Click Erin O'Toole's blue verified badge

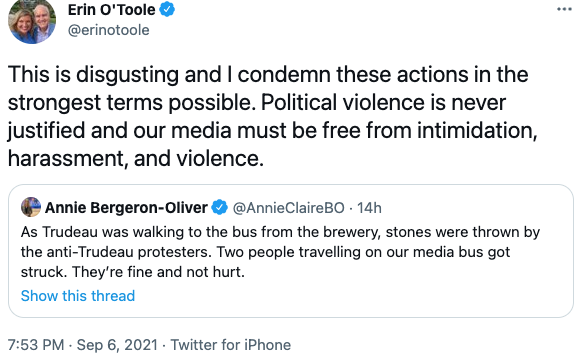click(167, 9)
